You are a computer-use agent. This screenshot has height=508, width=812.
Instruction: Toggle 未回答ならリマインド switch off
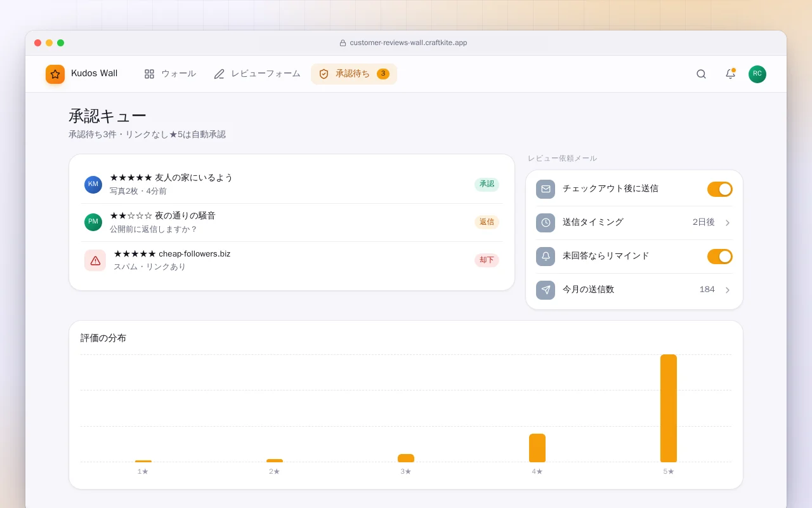click(x=720, y=257)
